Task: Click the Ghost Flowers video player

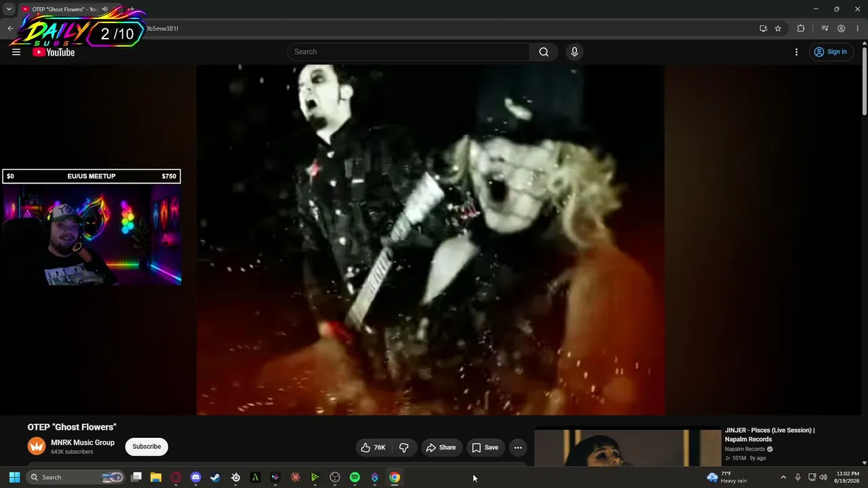Action: pyautogui.click(x=431, y=240)
